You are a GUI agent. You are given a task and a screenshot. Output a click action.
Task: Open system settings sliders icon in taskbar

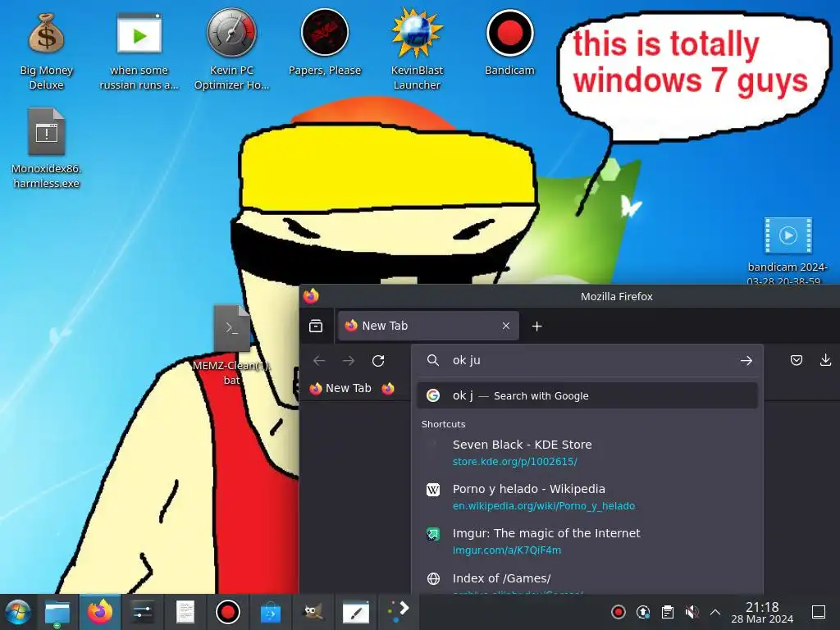click(x=143, y=612)
